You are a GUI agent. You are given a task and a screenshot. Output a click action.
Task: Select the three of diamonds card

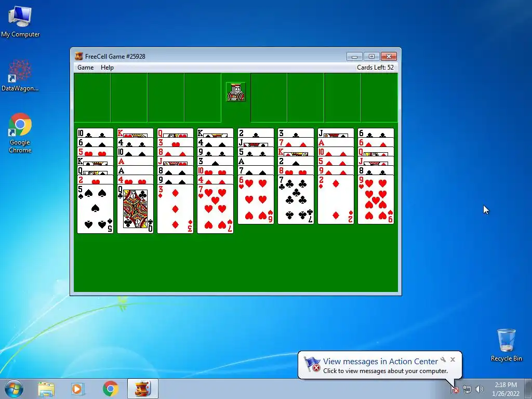point(175,209)
